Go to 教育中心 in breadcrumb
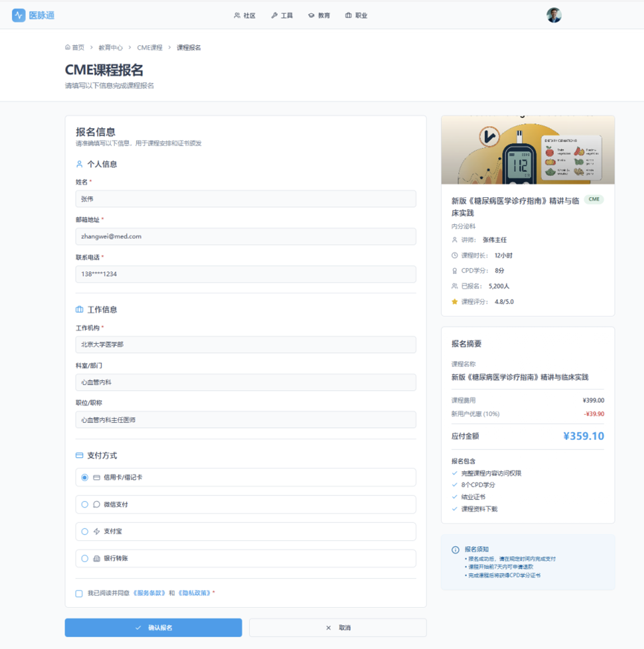The height and width of the screenshot is (649, 644). [111, 47]
